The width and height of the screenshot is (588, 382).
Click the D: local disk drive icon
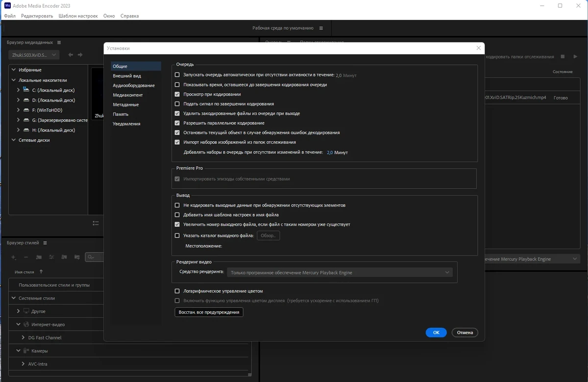[26, 100]
